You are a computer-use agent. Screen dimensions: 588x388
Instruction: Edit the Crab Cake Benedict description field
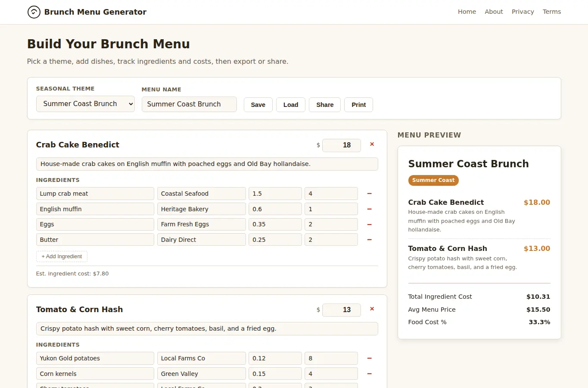(x=207, y=164)
